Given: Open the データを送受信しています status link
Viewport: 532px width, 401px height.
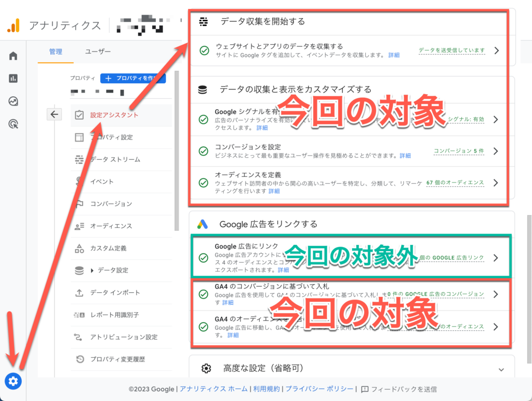Looking at the screenshot, I should pos(451,50).
